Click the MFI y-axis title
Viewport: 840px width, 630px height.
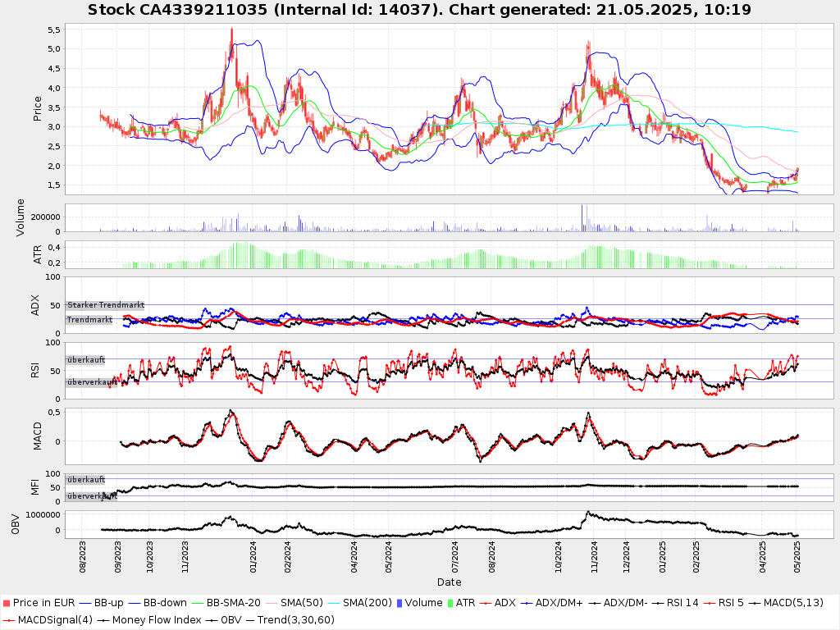click(x=35, y=487)
